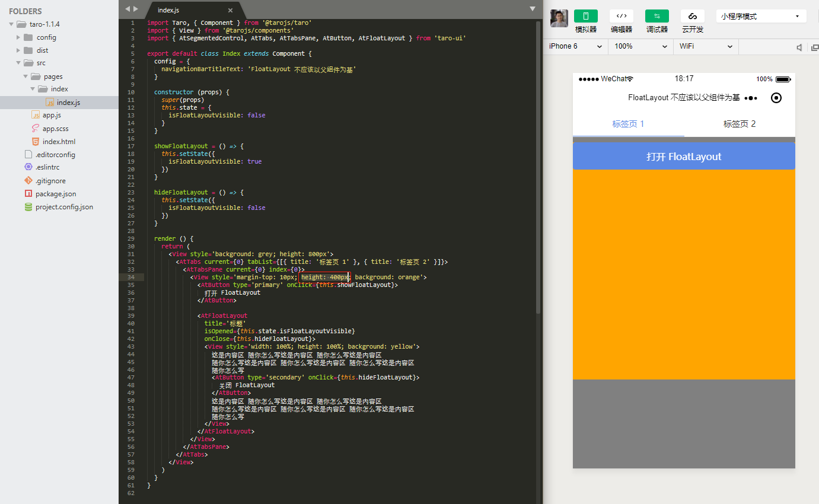
Task: Click the user avatar in the toolbar
Action: (x=558, y=18)
